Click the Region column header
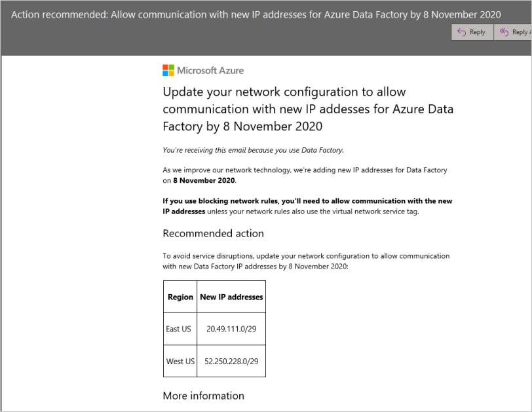 pos(180,297)
